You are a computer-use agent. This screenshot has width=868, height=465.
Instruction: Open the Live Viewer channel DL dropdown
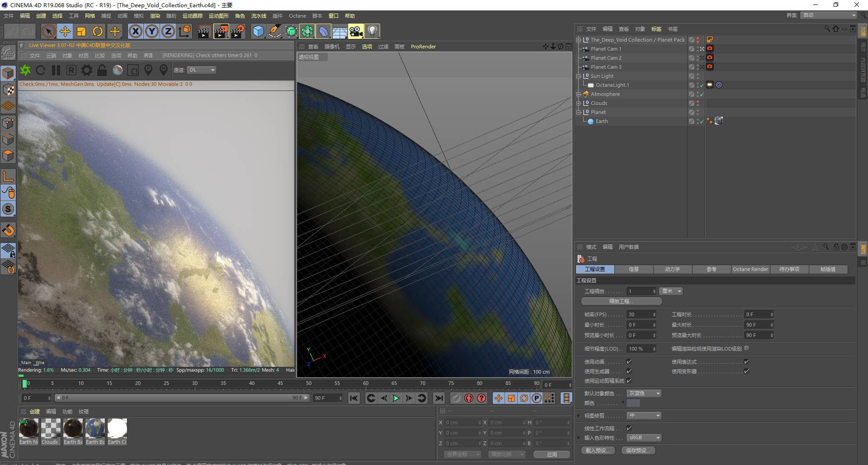202,70
